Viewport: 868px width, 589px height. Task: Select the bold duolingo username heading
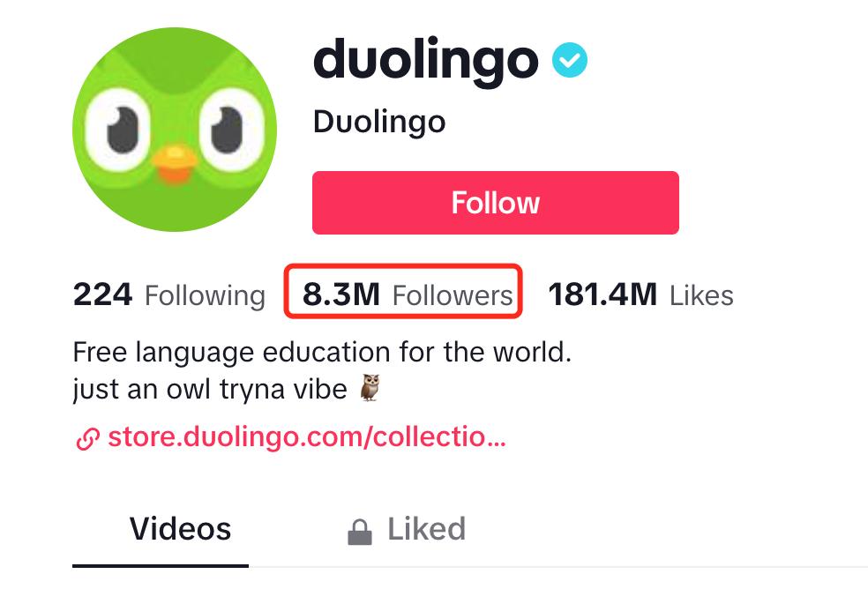(426, 61)
